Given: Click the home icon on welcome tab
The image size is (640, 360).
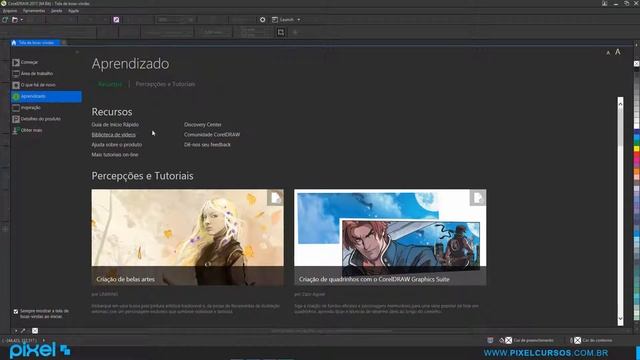Looking at the screenshot, I should 14,42.
